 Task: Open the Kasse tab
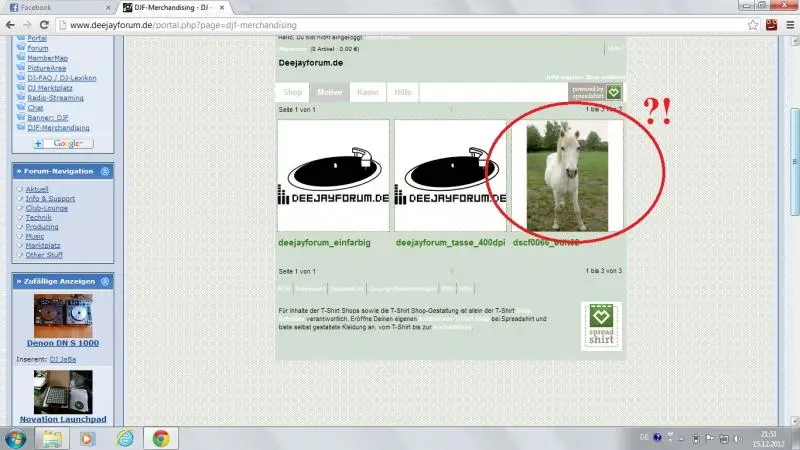367,92
